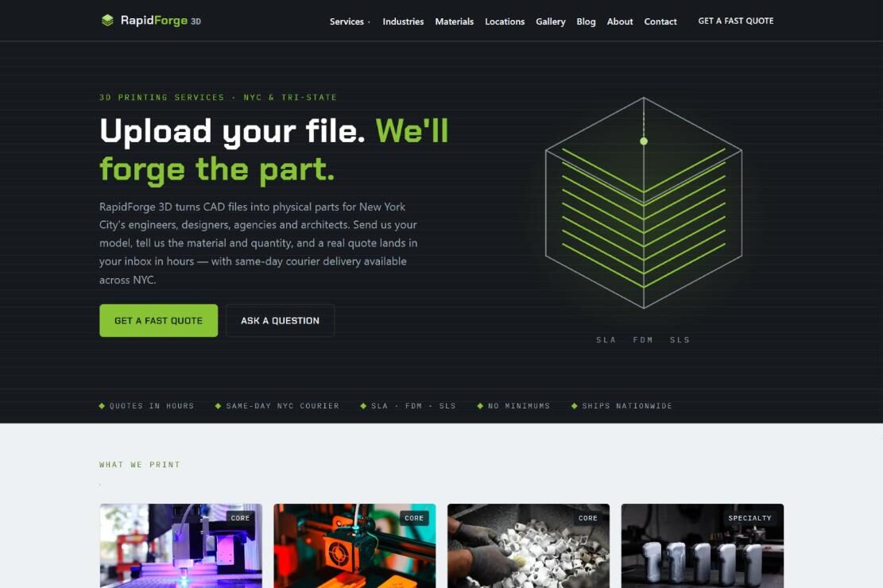This screenshot has height=588, width=883.
Task: Open the SPECIALTY metal parts card thumbnail
Action: [703, 546]
